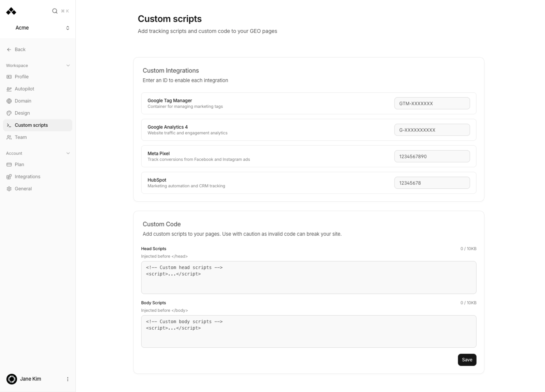The height and width of the screenshot is (392, 545).
Task: Open the Plan page
Action: (x=38, y=164)
